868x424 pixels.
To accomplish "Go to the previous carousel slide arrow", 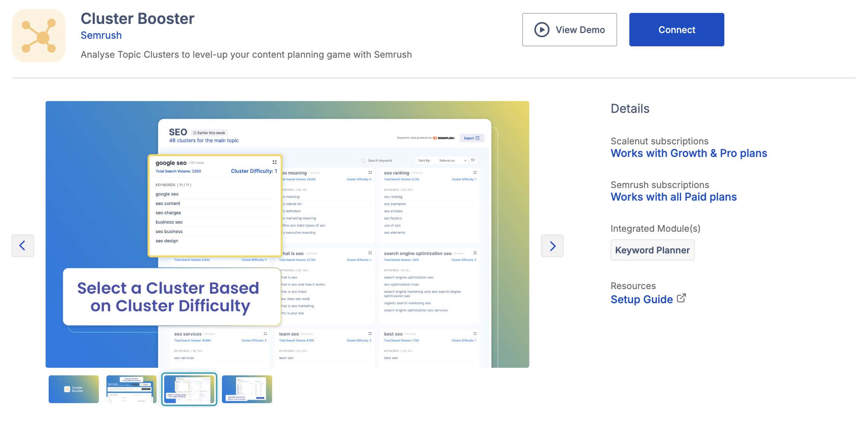I will (23, 246).
